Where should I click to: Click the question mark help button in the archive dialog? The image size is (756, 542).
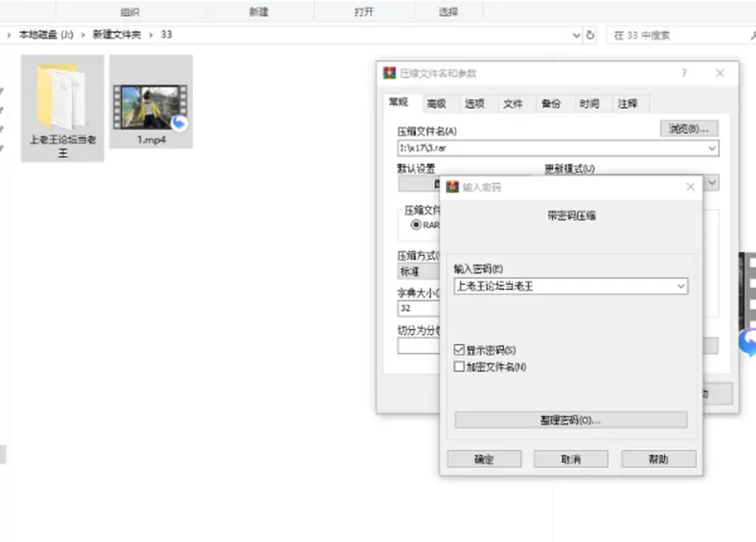(x=684, y=72)
